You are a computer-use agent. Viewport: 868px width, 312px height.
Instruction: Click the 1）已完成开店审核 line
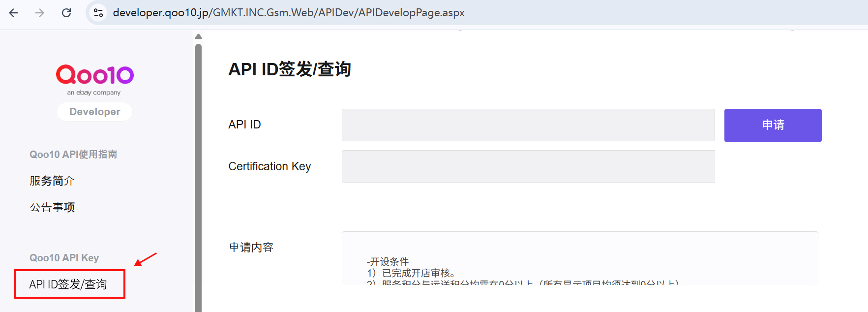(411, 273)
